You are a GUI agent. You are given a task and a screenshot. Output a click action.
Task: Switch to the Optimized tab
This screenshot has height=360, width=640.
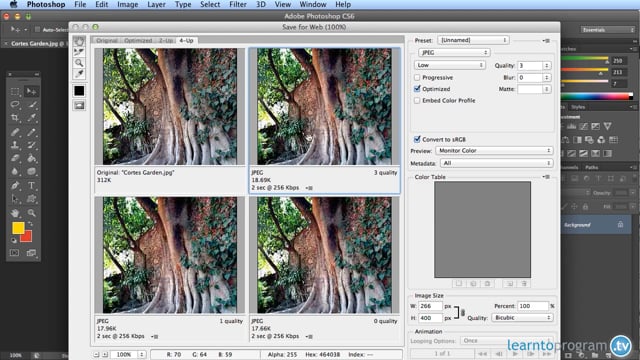pyautogui.click(x=138, y=40)
